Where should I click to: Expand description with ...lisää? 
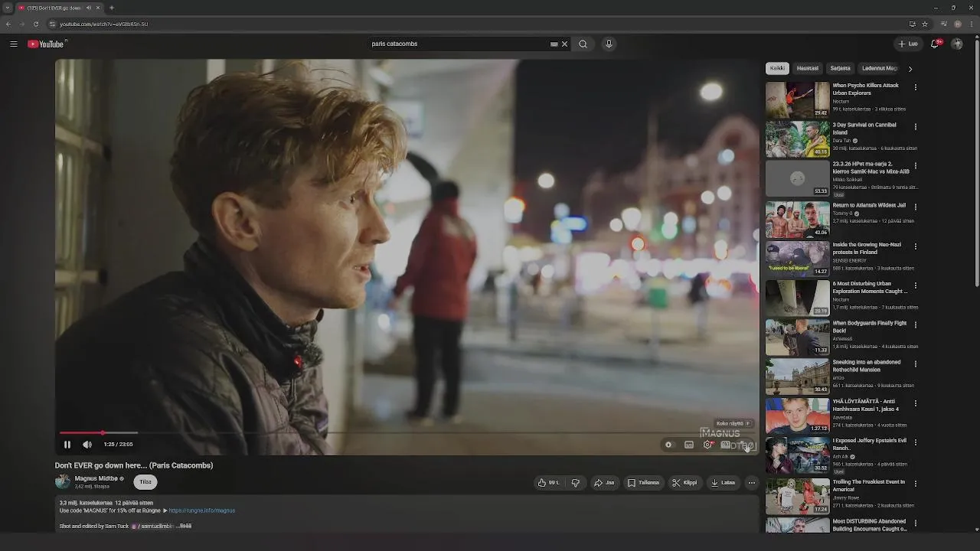[184, 526]
